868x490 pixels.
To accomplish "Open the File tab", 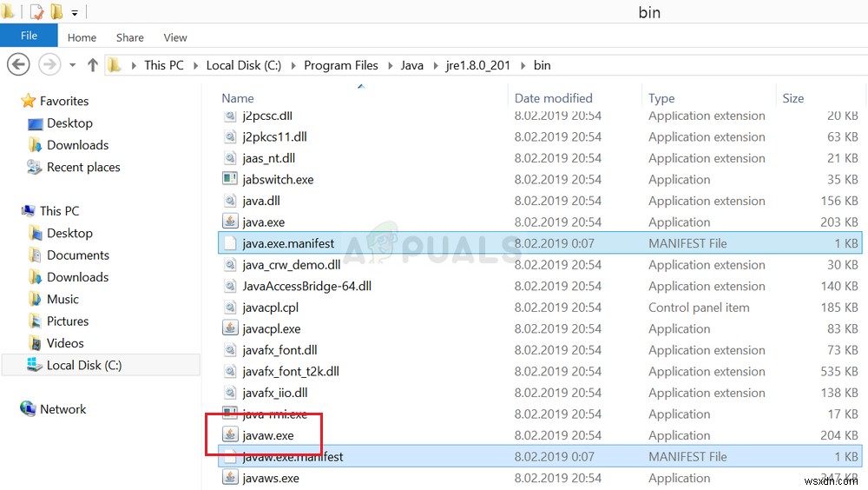I will [29, 36].
